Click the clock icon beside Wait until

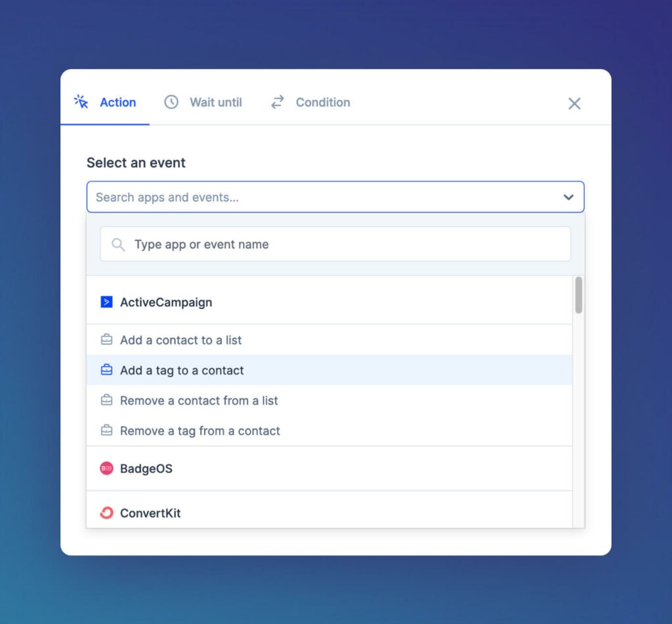pyautogui.click(x=171, y=102)
